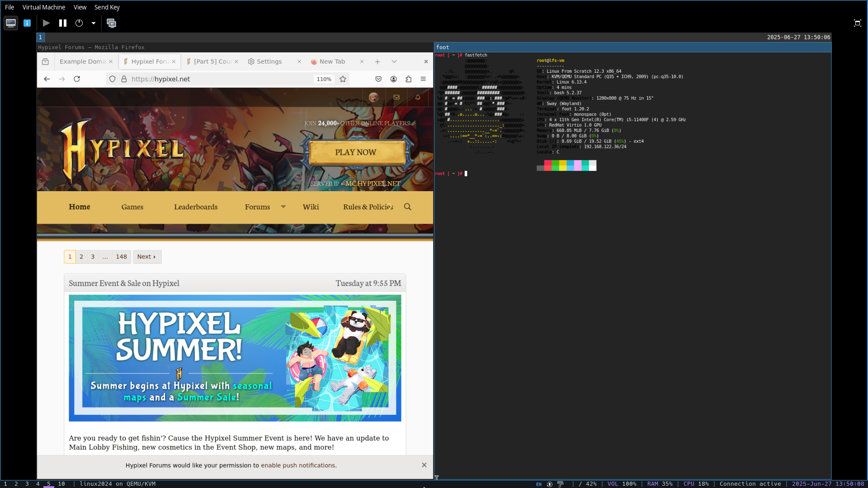Click the Hypixel Summer banner image
This screenshot has height=488, width=868.
(x=235, y=358)
